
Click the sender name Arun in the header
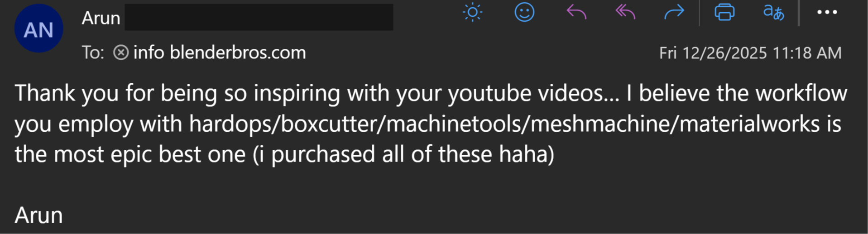pos(101,18)
